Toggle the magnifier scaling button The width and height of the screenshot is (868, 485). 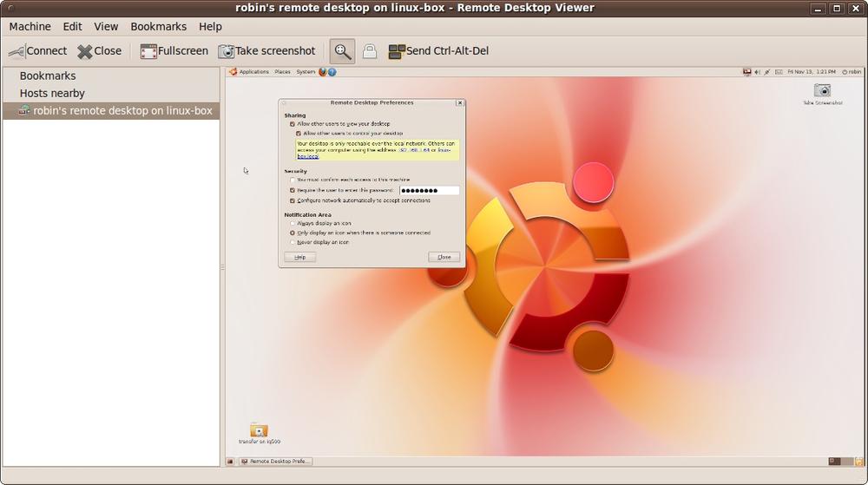point(342,51)
